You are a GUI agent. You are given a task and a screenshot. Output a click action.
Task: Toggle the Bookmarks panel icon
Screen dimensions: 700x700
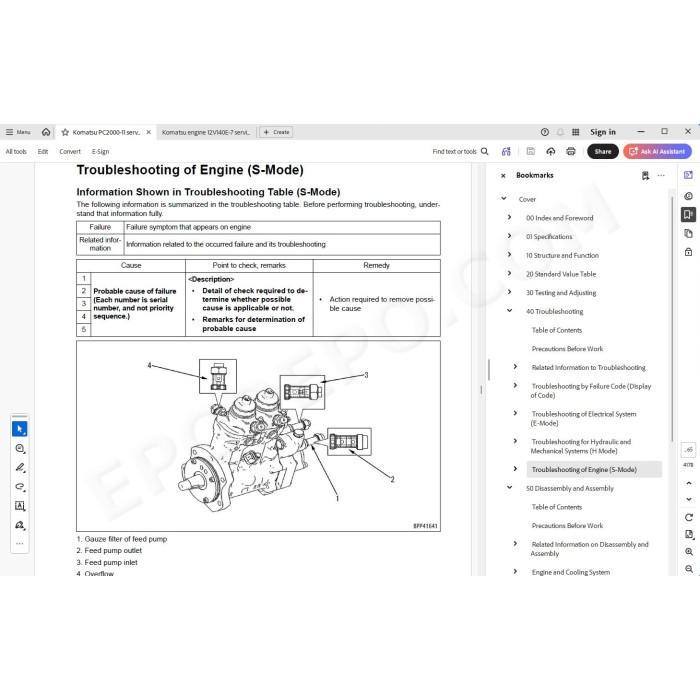pos(688,215)
